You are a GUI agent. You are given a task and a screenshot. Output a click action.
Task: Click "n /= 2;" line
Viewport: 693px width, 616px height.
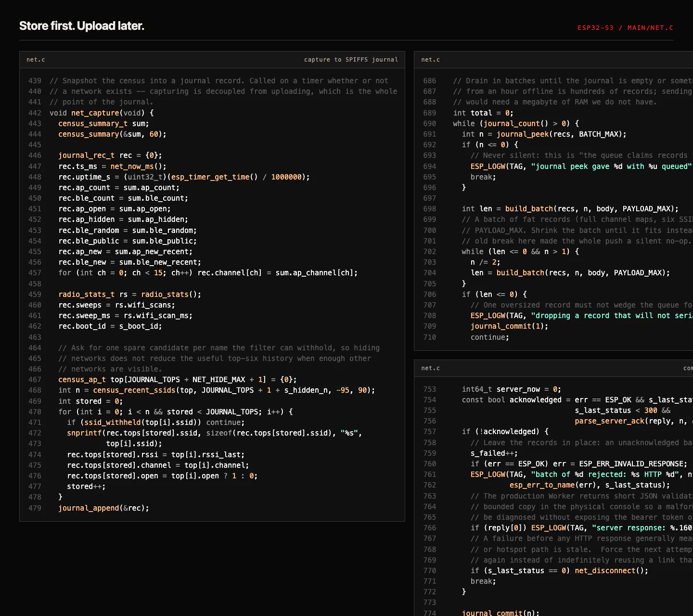coord(485,262)
